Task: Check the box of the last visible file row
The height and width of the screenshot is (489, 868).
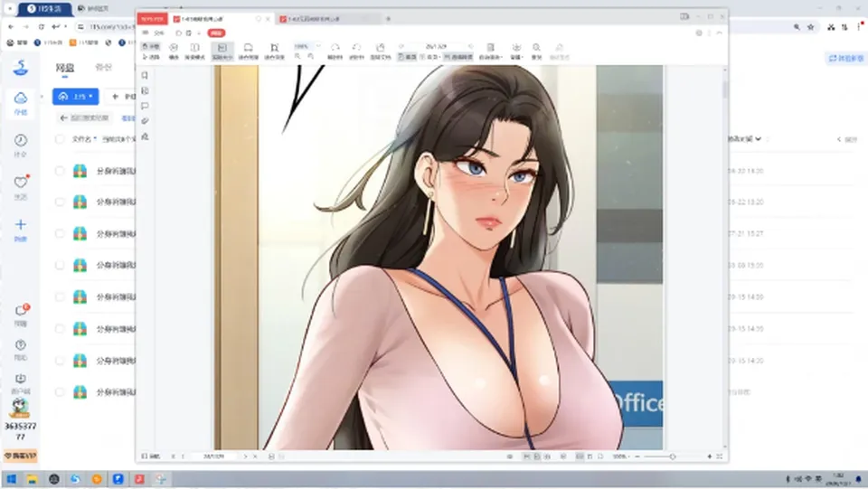Action: click(x=60, y=392)
